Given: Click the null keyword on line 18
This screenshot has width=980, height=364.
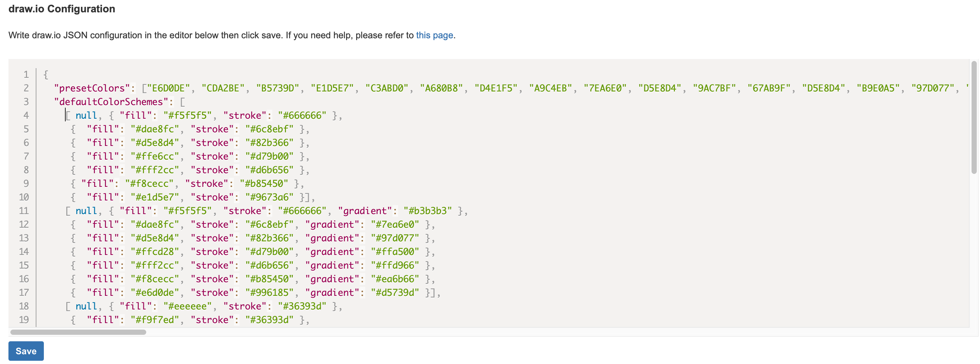Looking at the screenshot, I should coord(86,306).
